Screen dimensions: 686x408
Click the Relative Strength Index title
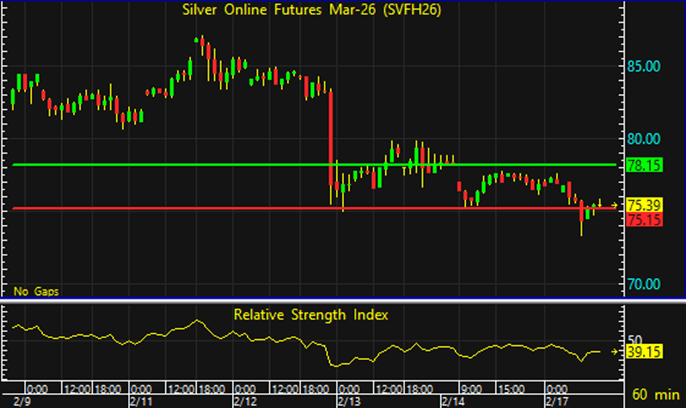(311, 314)
